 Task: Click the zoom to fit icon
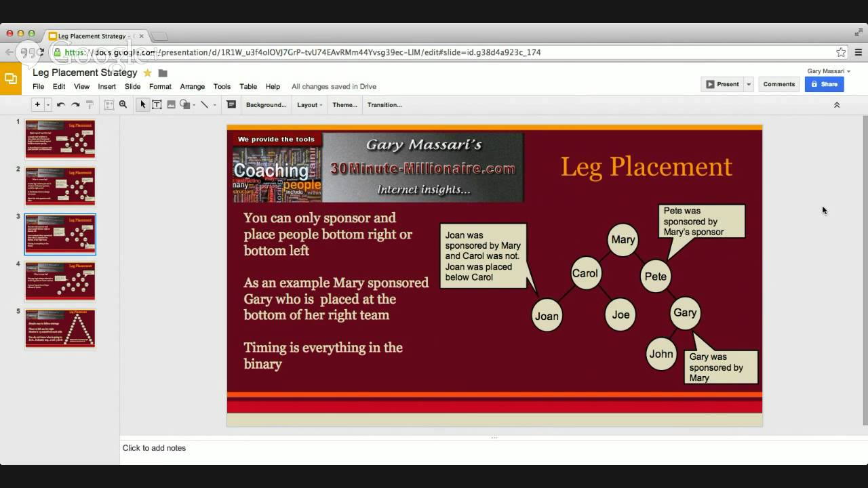[108, 104]
